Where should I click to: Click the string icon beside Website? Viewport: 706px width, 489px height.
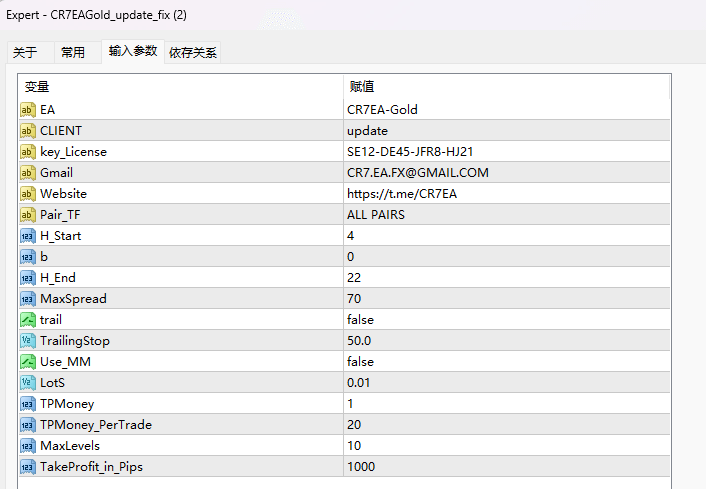pyautogui.click(x=27, y=194)
